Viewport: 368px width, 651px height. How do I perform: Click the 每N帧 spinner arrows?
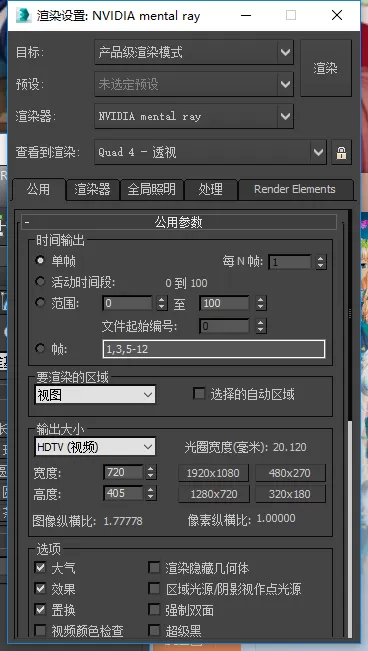tap(320, 262)
